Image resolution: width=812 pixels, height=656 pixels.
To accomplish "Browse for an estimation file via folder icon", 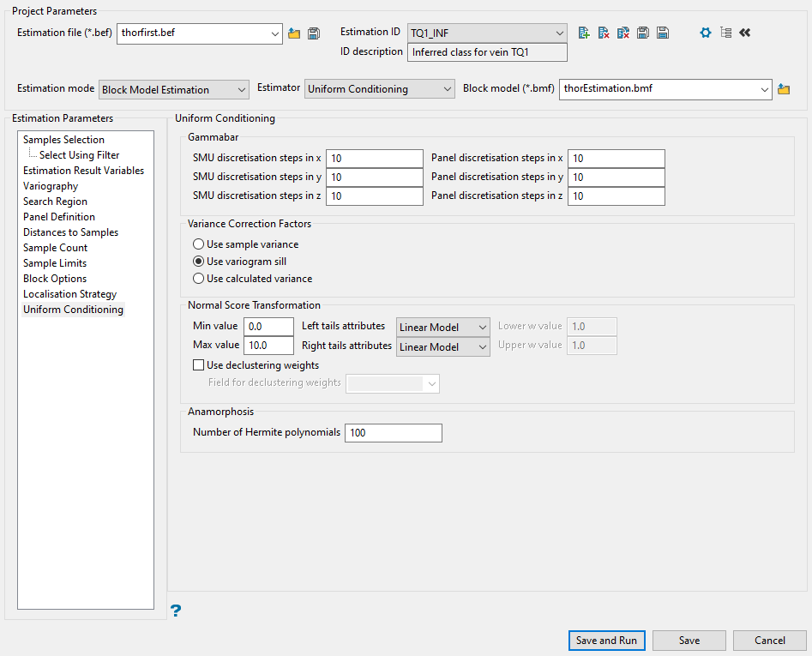I will point(294,33).
